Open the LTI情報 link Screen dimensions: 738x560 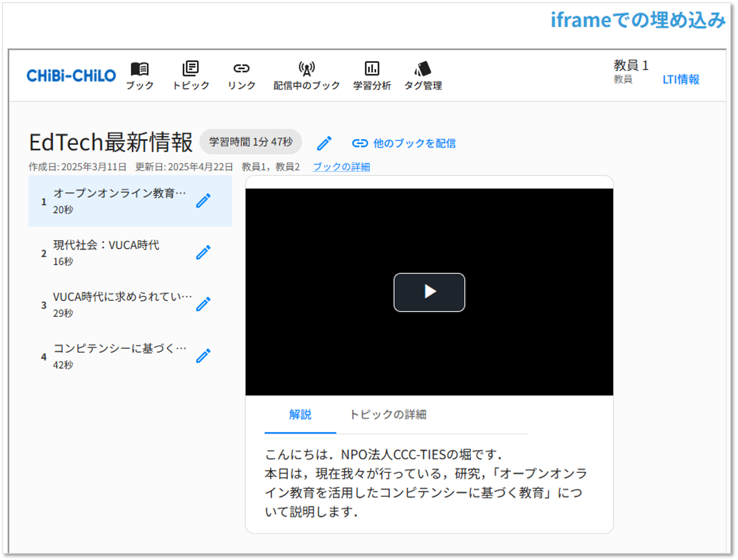click(x=681, y=79)
